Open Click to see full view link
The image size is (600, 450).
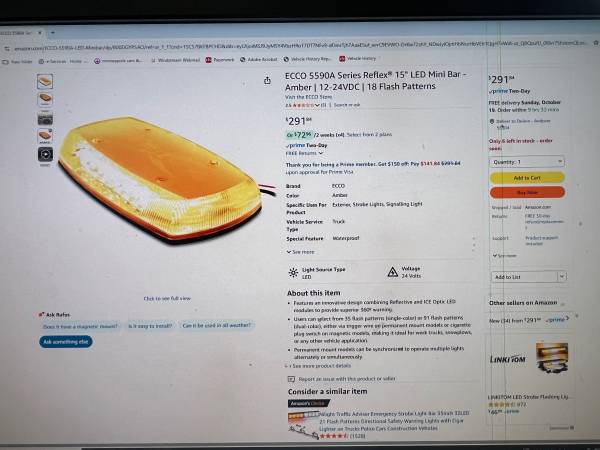[167, 298]
